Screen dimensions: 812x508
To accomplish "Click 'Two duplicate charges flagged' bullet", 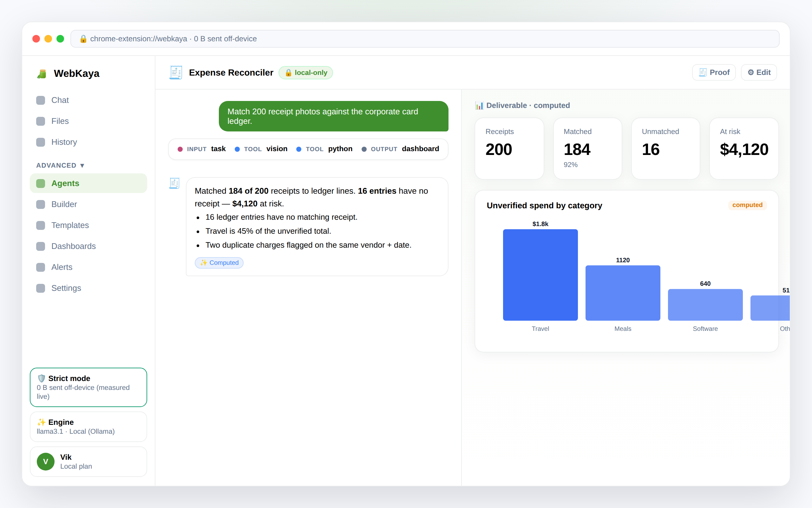I will pyautogui.click(x=308, y=245).
